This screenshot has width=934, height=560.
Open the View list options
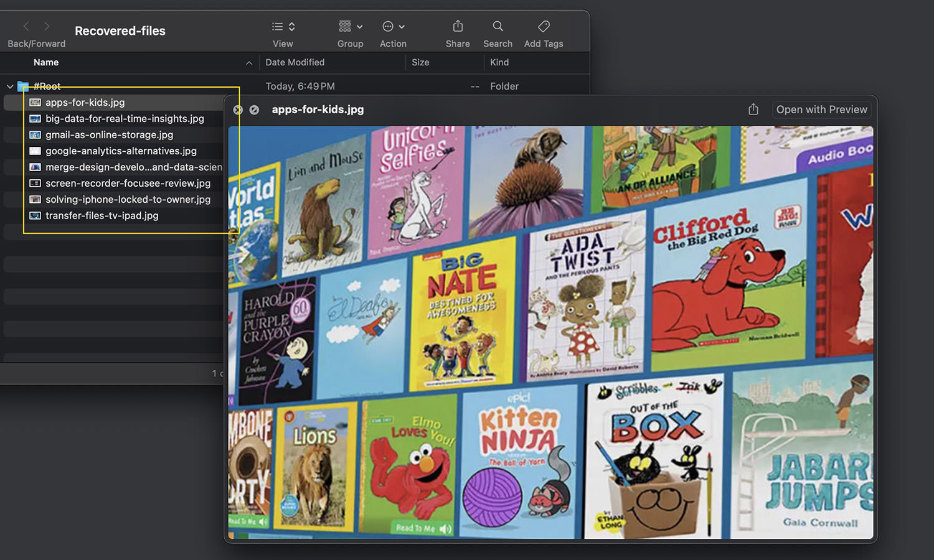tap(283, 26)
